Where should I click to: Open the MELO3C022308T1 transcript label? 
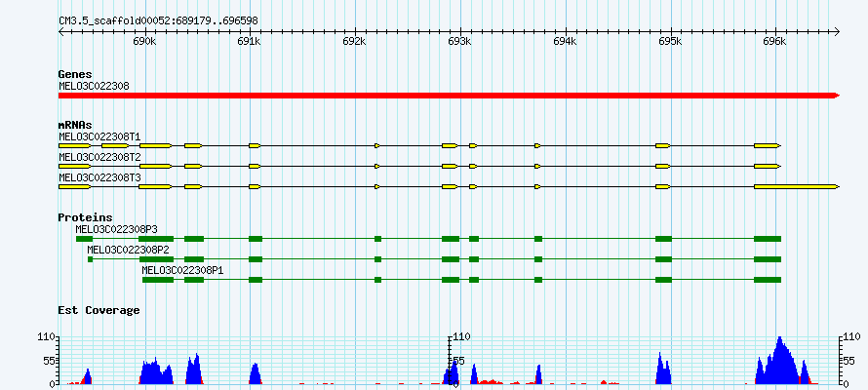99,136
